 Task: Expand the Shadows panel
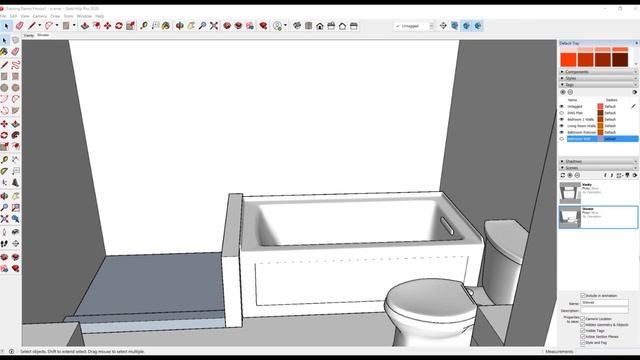pyautogui.click(x=598, y=162)
